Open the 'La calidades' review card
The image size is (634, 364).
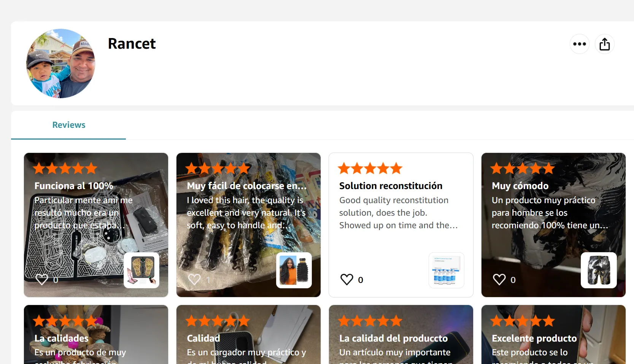click(61, 339)
